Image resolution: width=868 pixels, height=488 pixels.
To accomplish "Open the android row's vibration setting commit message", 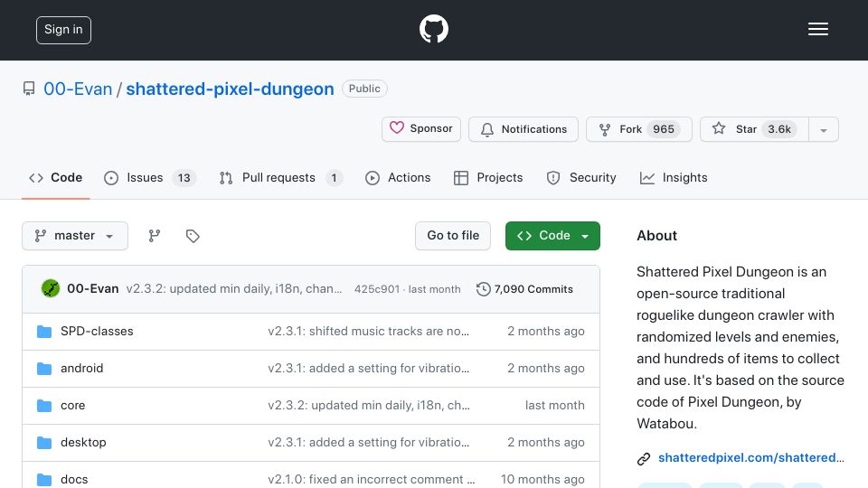I will [368, 368].
